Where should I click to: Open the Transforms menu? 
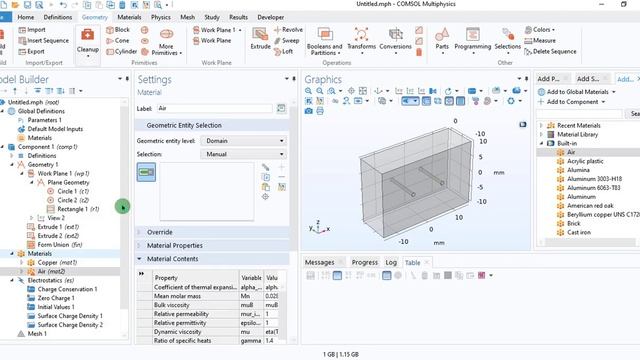click(x=361, y=41)
